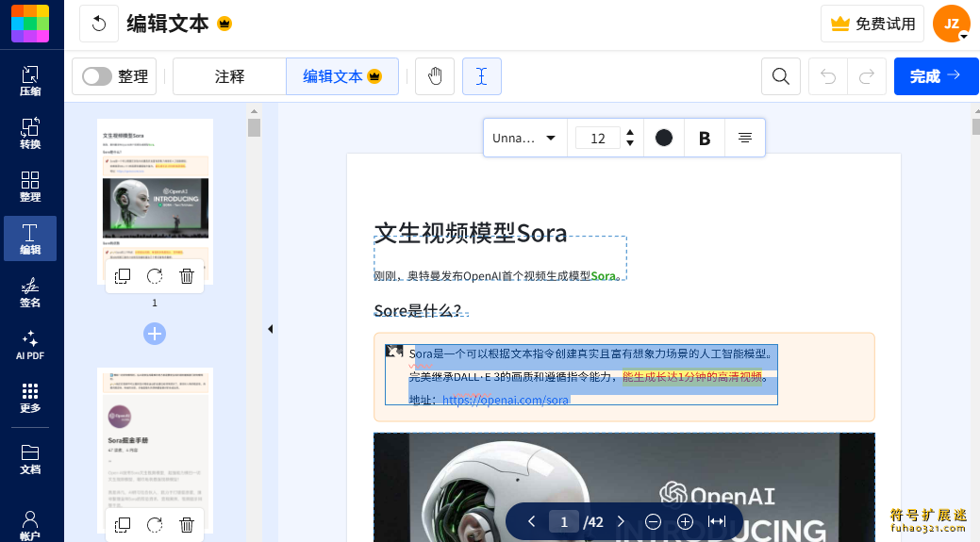
Task: Select the hand pan tool
Action: (x=435, y=76)
